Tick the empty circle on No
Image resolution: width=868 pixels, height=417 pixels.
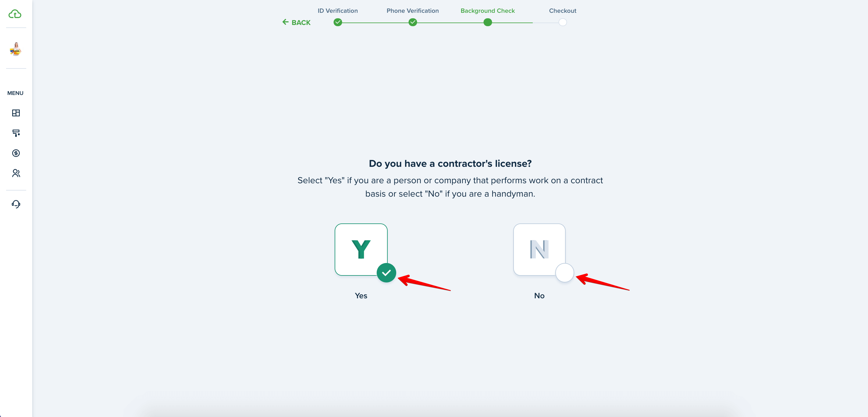(x=564, y=273)
